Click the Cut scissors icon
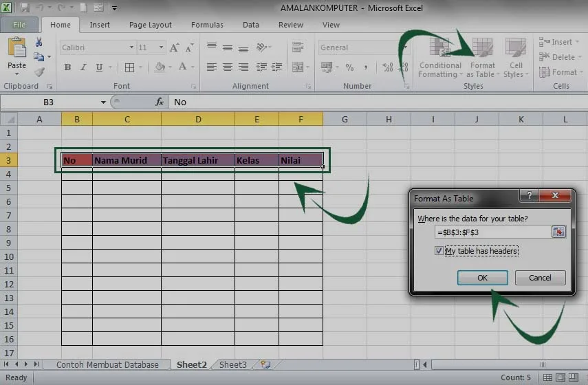This screenshot has height=385, width=588. tap(39, 43)
